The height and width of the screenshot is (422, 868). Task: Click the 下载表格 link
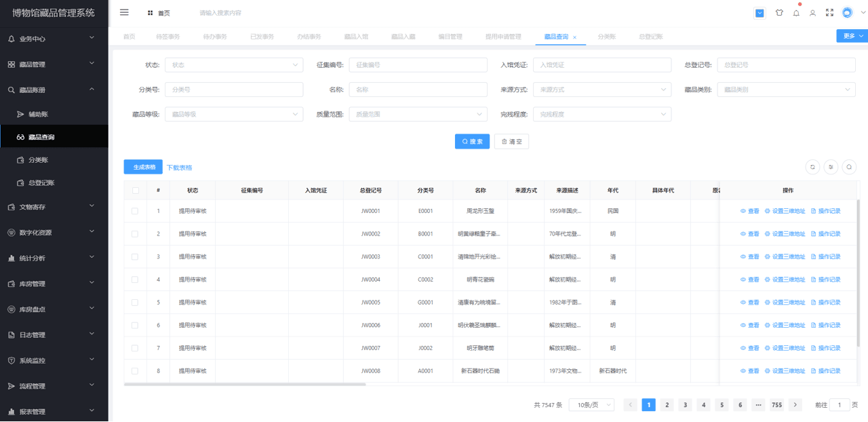tap(180, 168)
